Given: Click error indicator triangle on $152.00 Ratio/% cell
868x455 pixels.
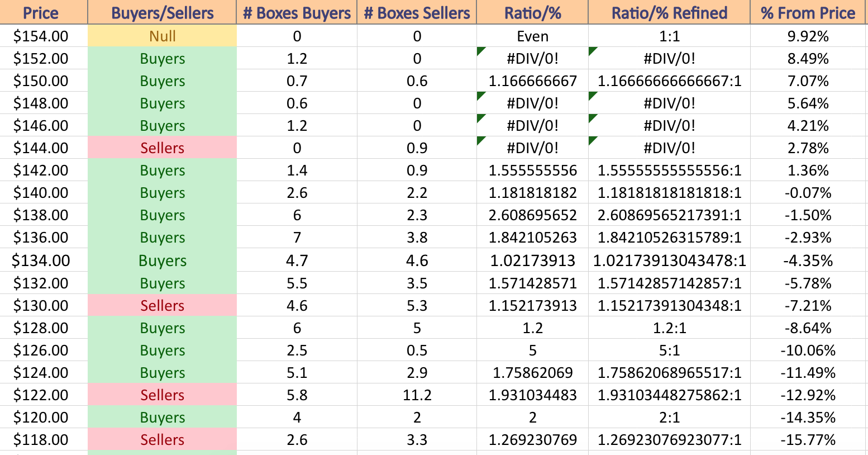Looking at the screenshot, I should [480, 51].
